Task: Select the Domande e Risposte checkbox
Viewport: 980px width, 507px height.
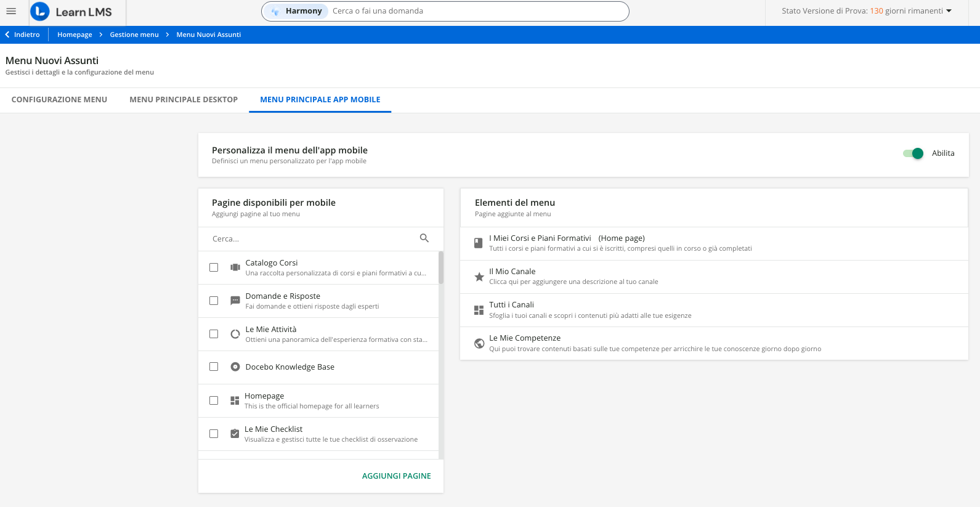Action: pos(214,301)
